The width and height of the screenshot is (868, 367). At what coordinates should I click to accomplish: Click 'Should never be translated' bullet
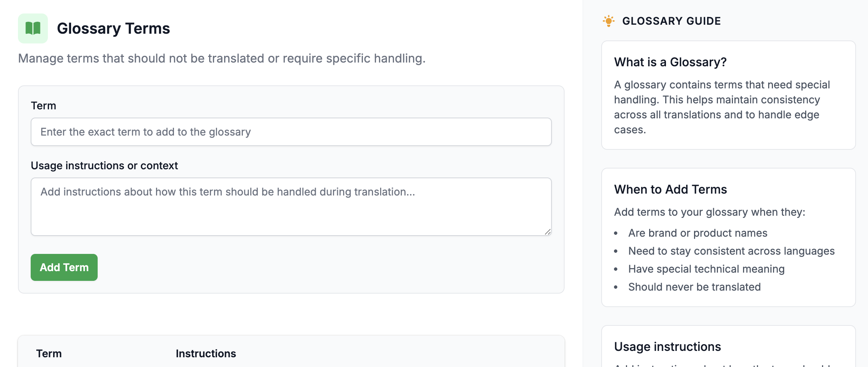tap(694, 287)
